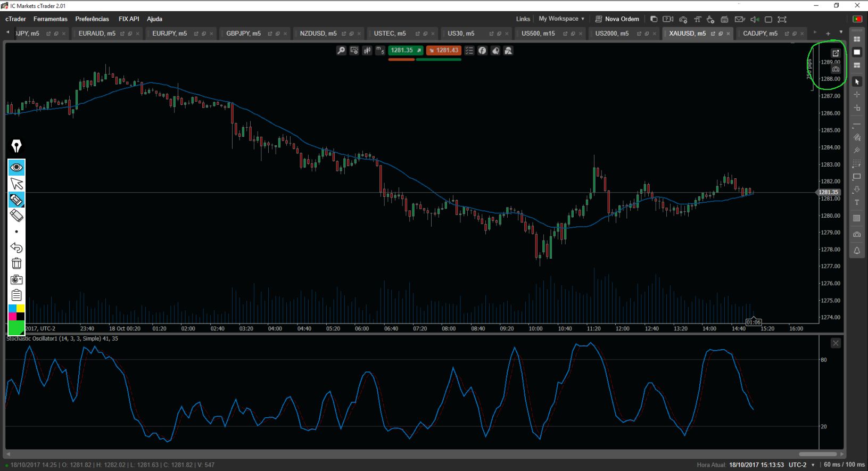Toggle full screen mode icon in top toolbar

click(782, 19)
